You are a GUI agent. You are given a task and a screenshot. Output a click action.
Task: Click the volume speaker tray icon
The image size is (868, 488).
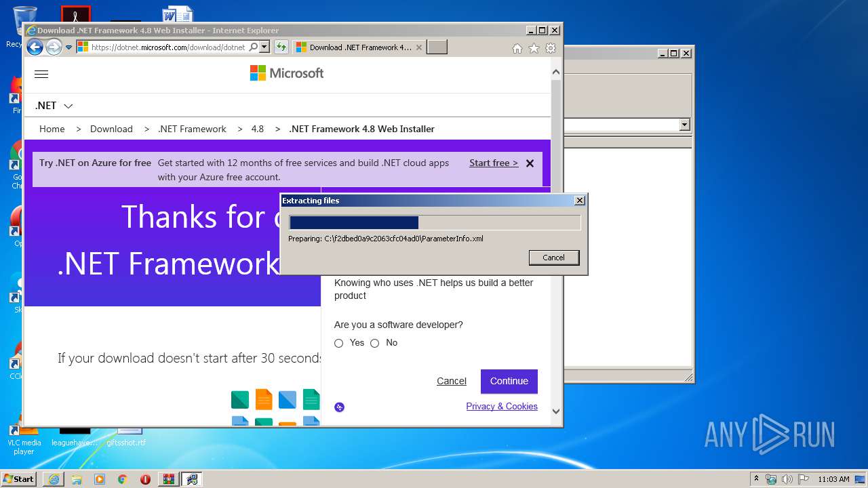(787, 479)
